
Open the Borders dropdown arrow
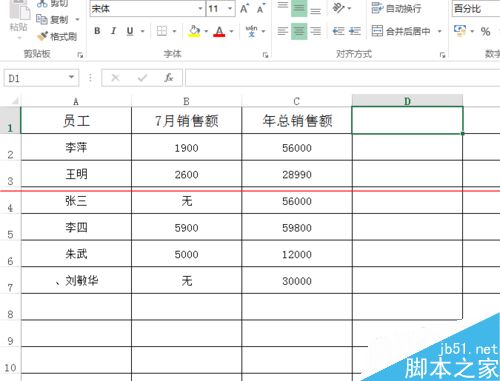pyautogui.click(x=174, y=31)
